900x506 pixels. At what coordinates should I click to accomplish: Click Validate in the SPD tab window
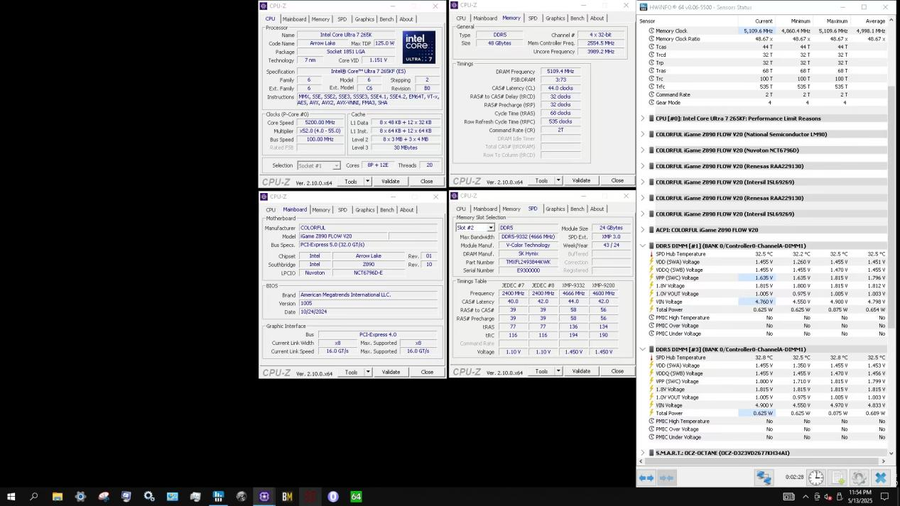tap(581, 371)
